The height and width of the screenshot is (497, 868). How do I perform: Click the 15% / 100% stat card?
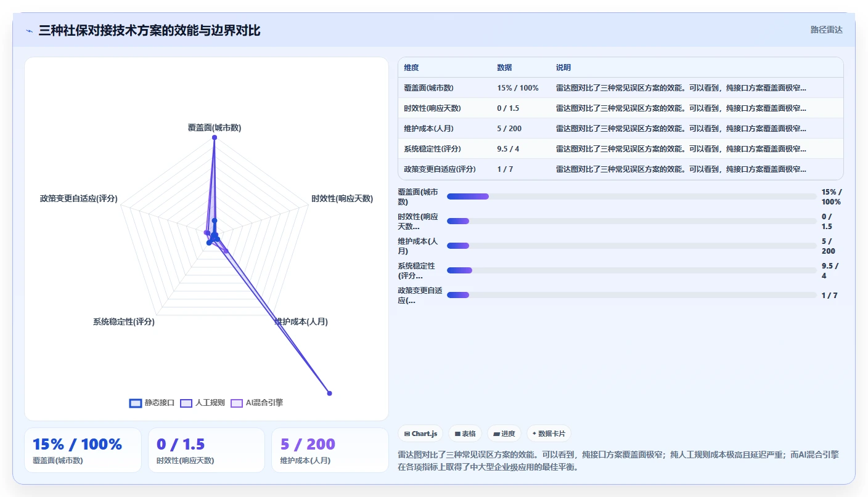83,450
